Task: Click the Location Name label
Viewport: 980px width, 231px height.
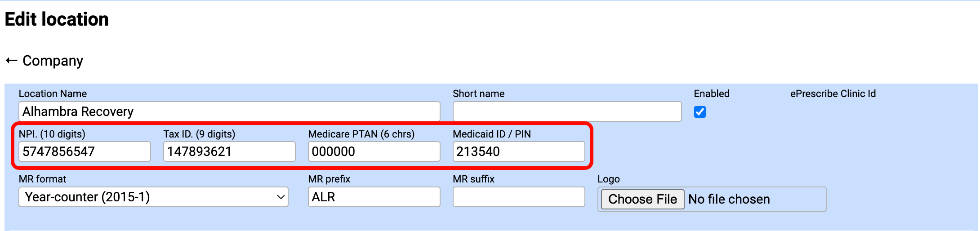Action: pos(53,93)
